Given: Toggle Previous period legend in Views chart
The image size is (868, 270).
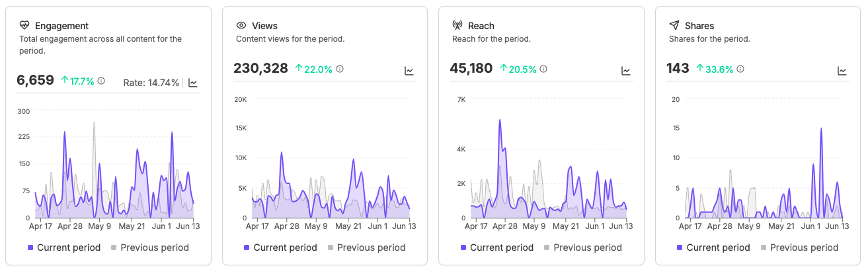Looking at the screenshot, I should [366, 247].
